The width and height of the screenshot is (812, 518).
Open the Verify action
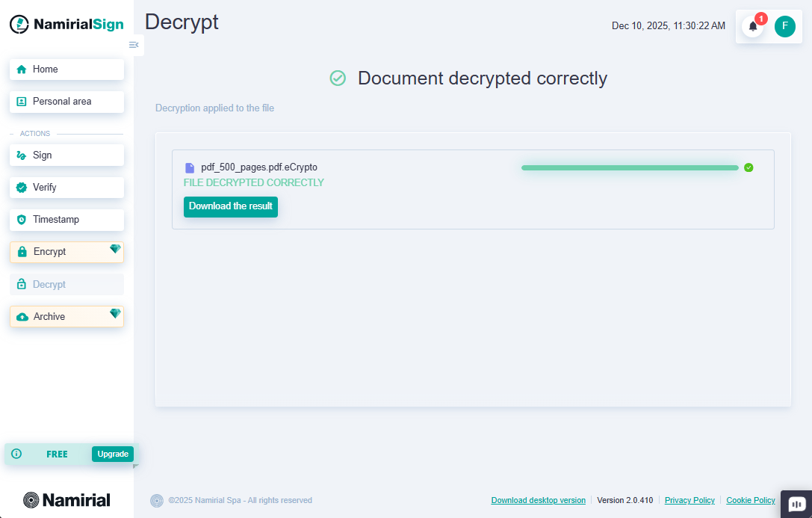point(66,188)
